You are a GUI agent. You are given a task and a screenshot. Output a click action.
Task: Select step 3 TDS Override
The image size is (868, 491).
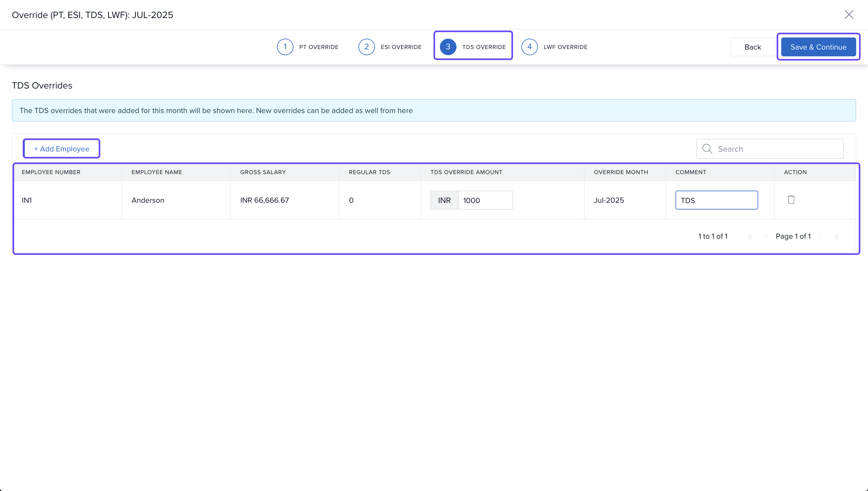pos(473,47)
